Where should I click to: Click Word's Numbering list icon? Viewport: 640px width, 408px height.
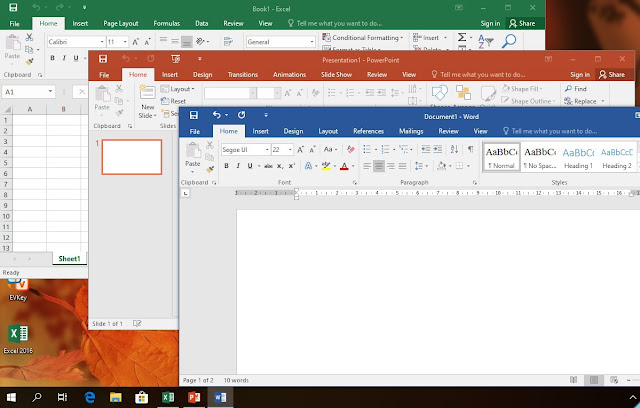[385, 149]
